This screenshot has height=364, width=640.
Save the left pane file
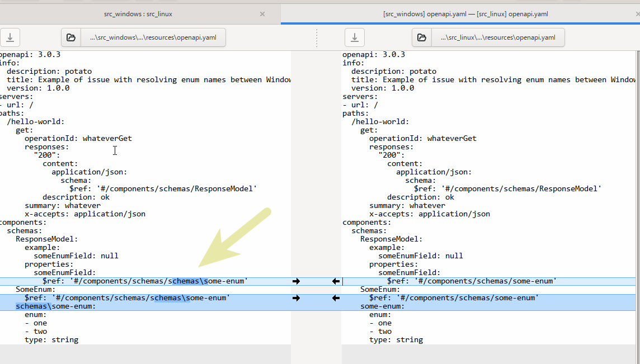[10, 37]
